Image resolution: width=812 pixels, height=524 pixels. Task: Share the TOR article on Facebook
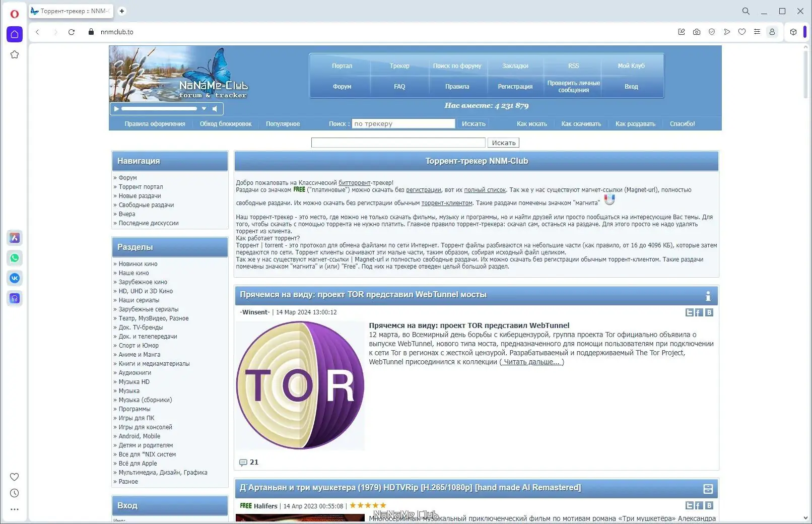[699, 312]
